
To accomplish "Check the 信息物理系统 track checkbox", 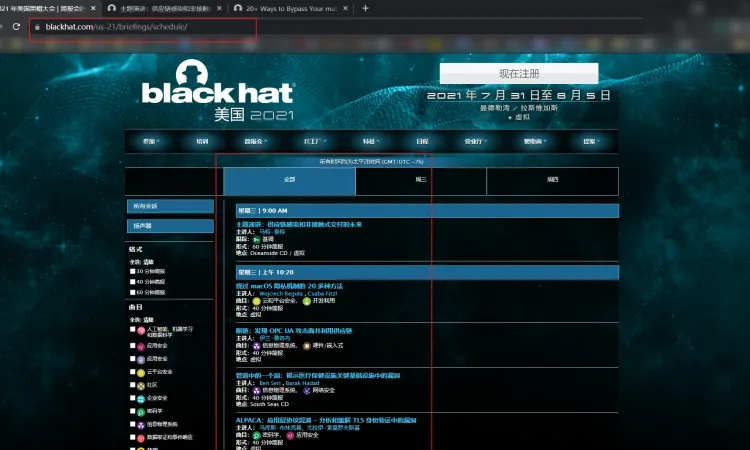I will click(132, 424).
